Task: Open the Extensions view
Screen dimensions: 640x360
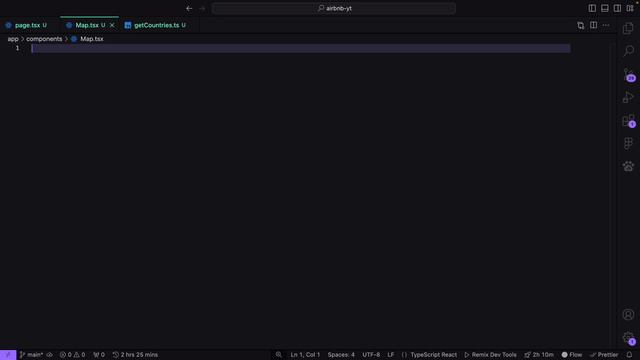Action: [629, 121]
